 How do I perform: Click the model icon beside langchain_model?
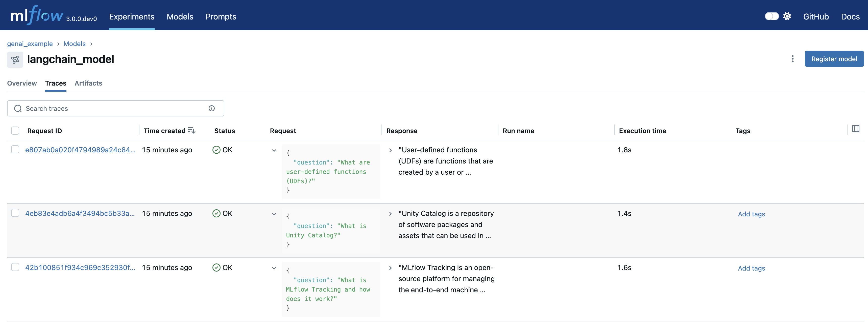(x=15, y=59)
